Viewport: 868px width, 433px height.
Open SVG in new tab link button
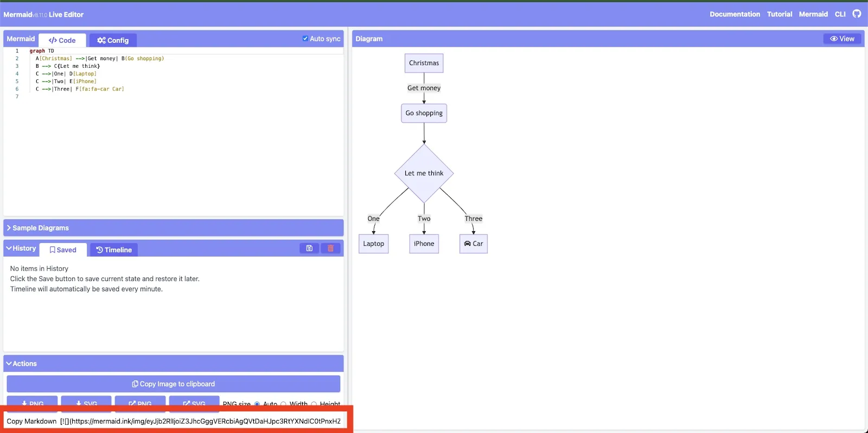pyautogui.click(x=194, y=402)
